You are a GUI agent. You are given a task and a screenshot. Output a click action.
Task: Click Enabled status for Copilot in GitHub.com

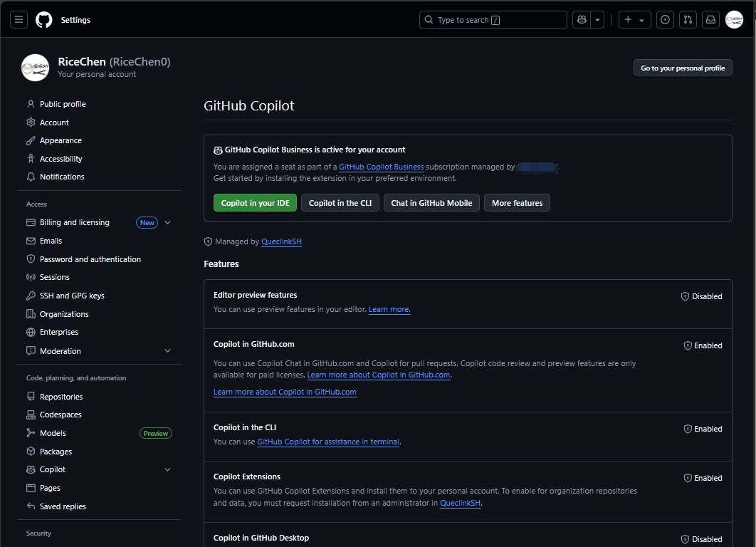pos(703,346)
